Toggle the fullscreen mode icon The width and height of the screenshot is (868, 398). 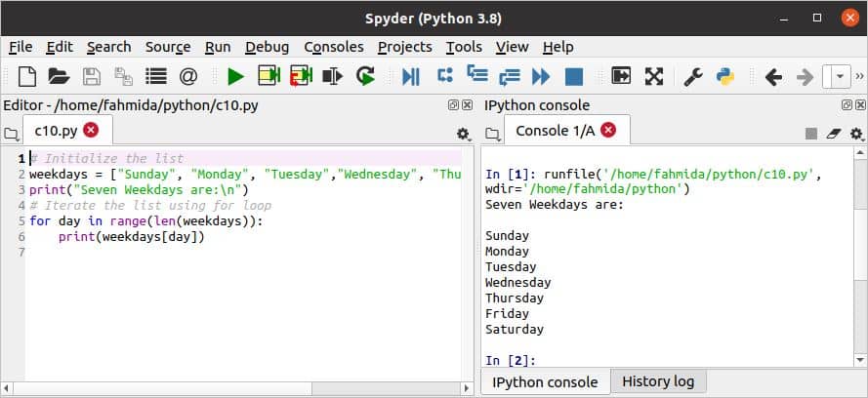pyautogui.click(x=654, y=76)
